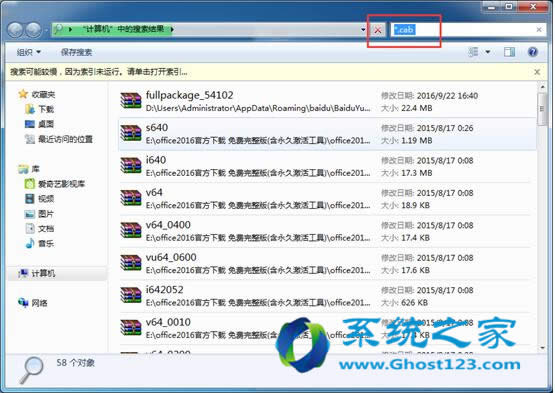555x393 pixels.
Task: Toggle the preview pane icon
Action: [x=509, y=52]
